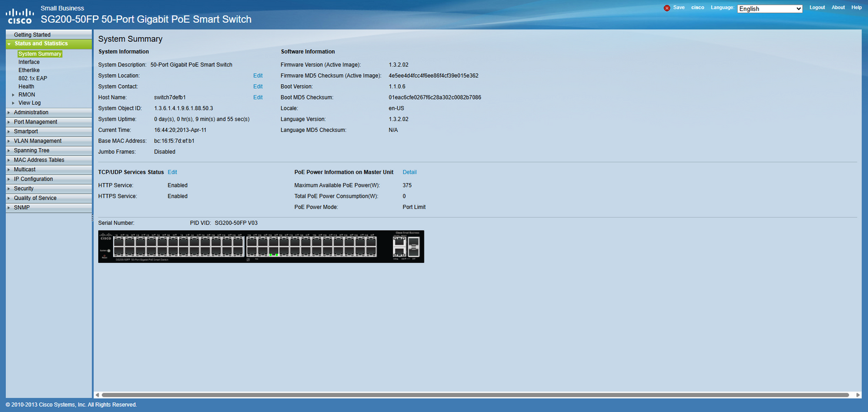Click the HTTPS Service Enabled value
Viewport: 868px width, 412px height.
pos(178,197)
